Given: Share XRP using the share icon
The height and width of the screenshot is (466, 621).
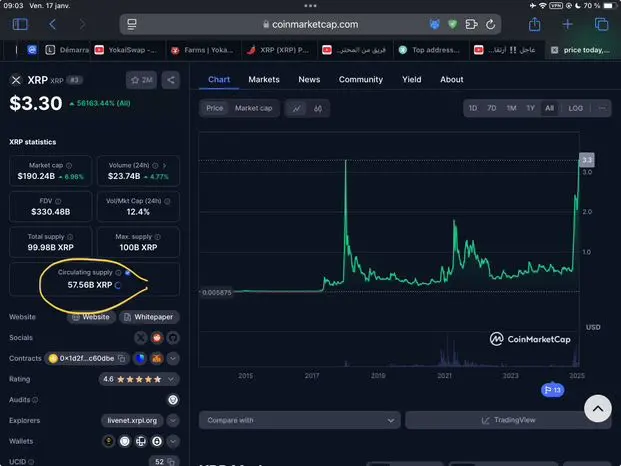Looking at the screenshot, I should pos(171,80).
